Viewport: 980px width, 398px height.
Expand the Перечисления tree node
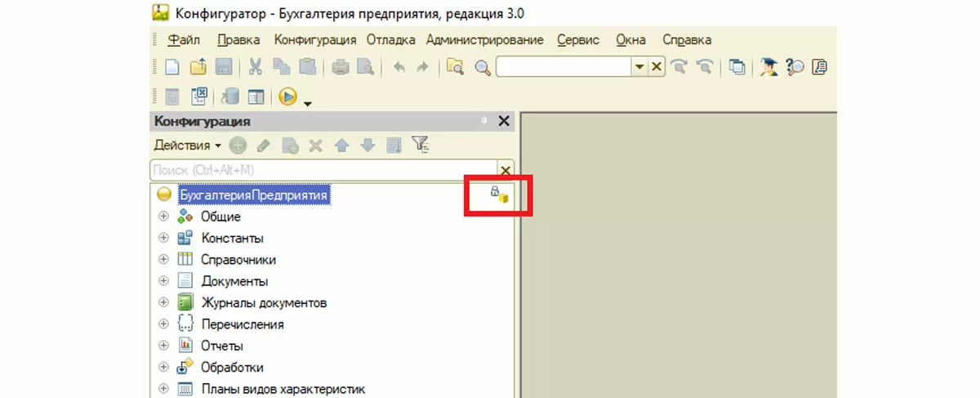(x=163, y=324)
